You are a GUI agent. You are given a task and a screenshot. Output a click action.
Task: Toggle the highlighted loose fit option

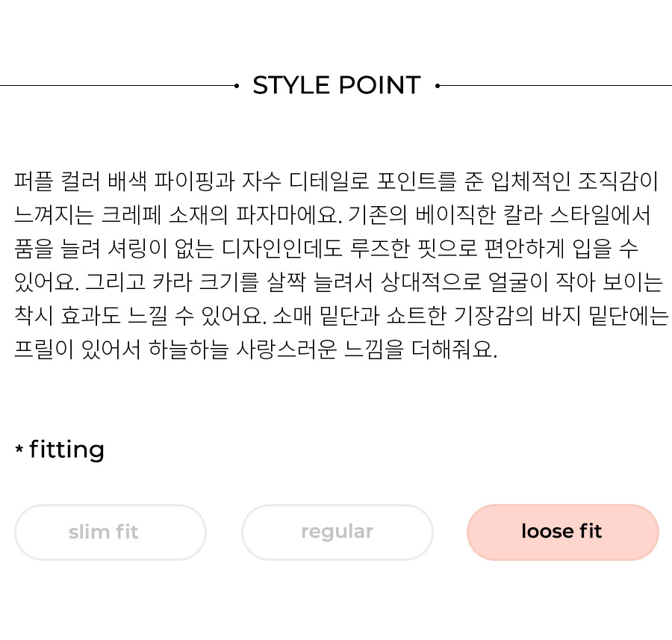pos(563,532)
